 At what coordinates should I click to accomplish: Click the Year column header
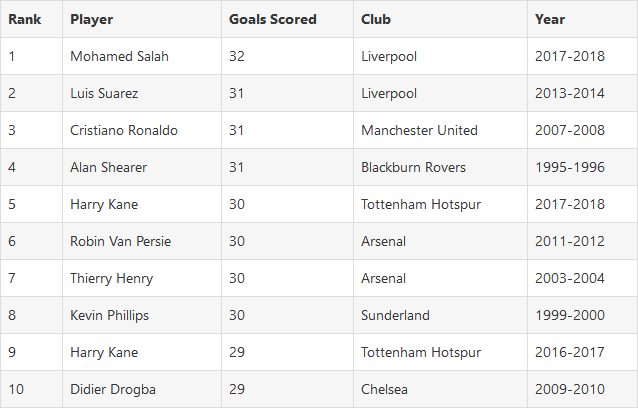[550, 19]
